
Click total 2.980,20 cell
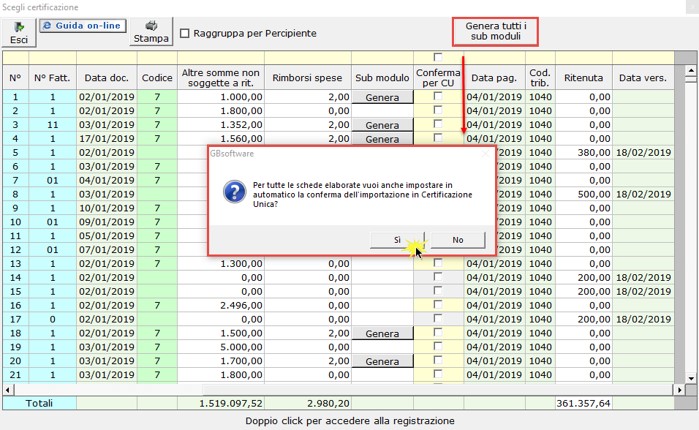tap(307, 403)
